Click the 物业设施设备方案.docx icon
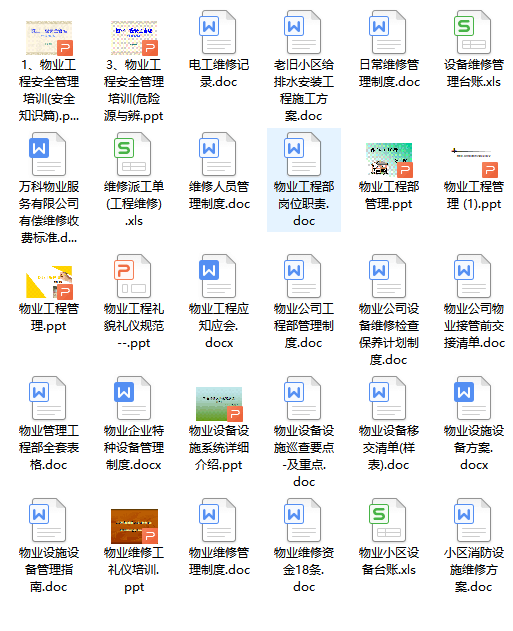The width and height of the screenshot is (513, 631). 473,398
